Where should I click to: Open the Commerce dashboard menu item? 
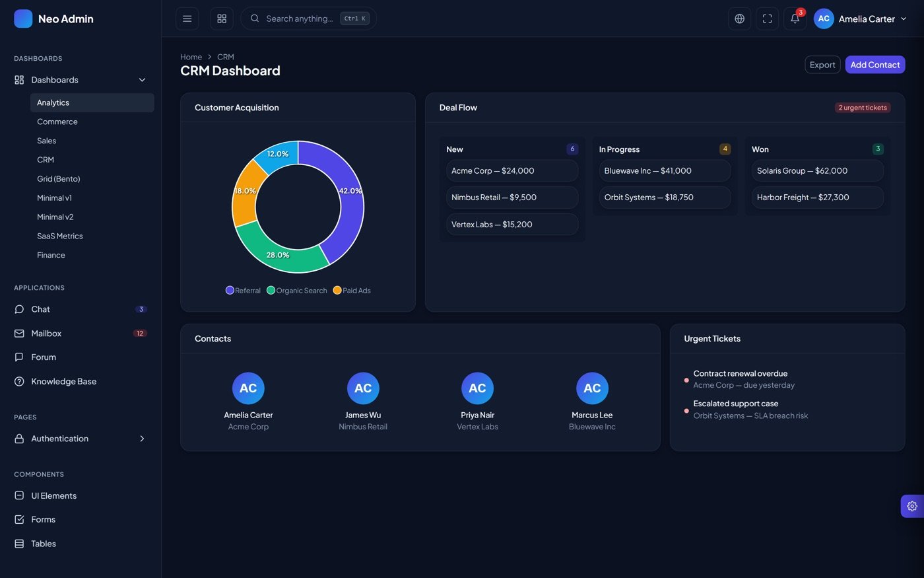coord(92,122)
